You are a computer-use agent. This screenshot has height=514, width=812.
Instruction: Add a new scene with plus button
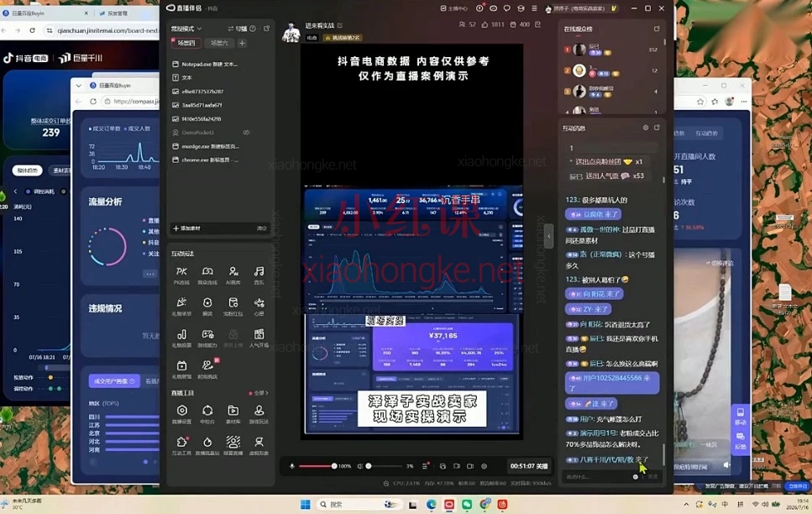tap(242, 43)
